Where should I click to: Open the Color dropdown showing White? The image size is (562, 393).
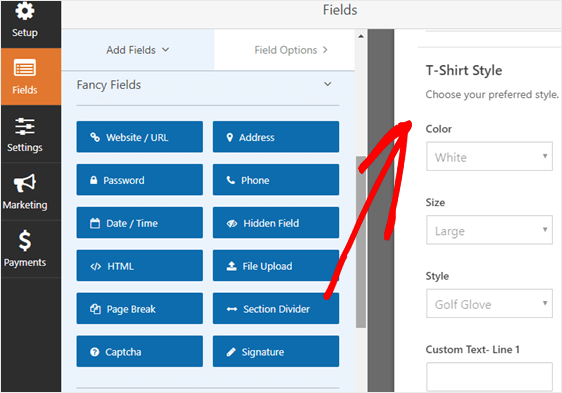point(489,156)
